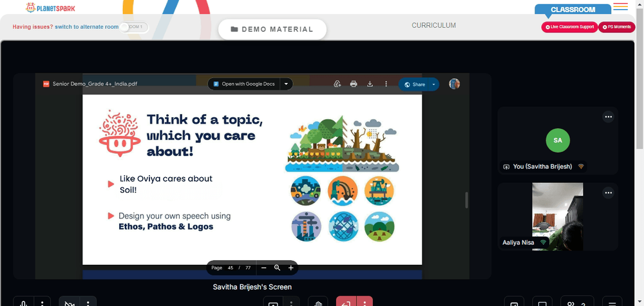Click 'switch to alternate room' link
This screenshot has height=306, width=644.
point(87,26)
